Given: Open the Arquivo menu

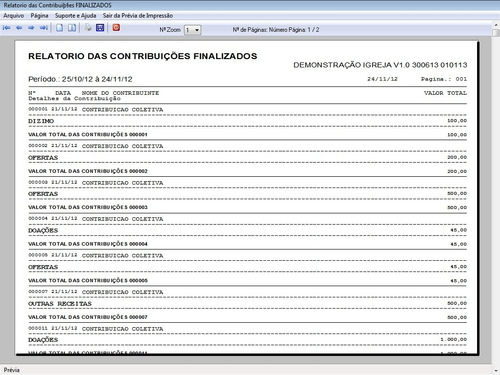Looking at the screenshot, I should (x=14, y=16).
